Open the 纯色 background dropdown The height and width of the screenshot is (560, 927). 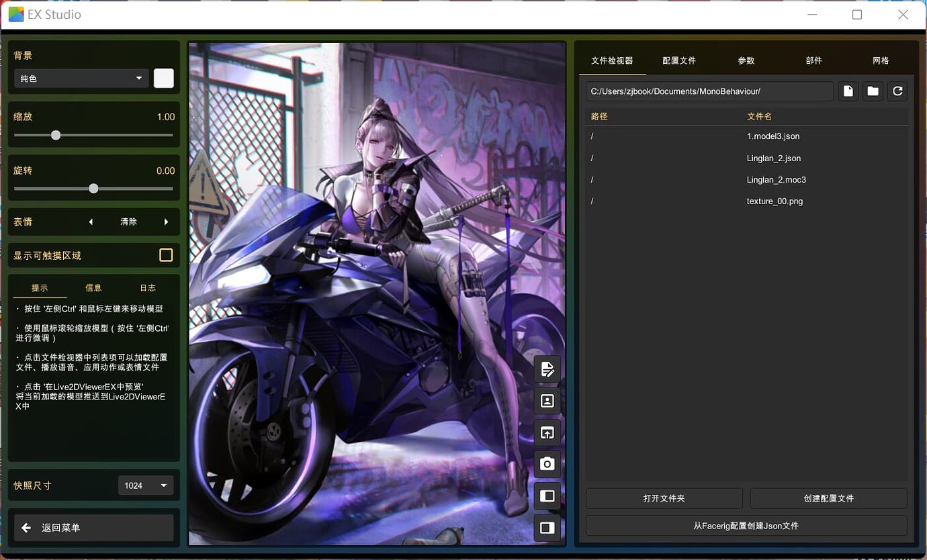click(x=81, y=79)
